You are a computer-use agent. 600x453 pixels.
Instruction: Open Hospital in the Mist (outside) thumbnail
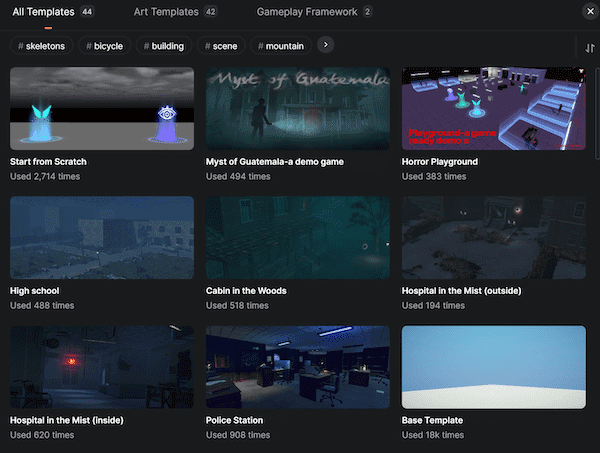point(493,237)
